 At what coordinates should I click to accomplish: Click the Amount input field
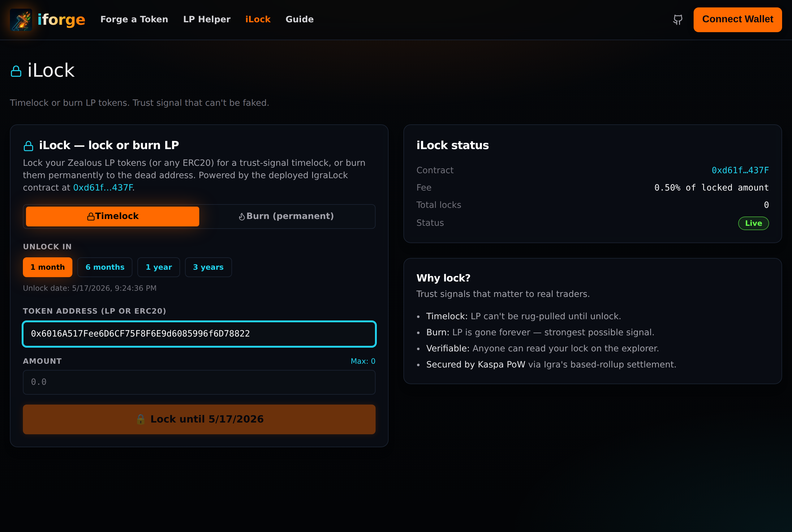(x=199, y=382)
